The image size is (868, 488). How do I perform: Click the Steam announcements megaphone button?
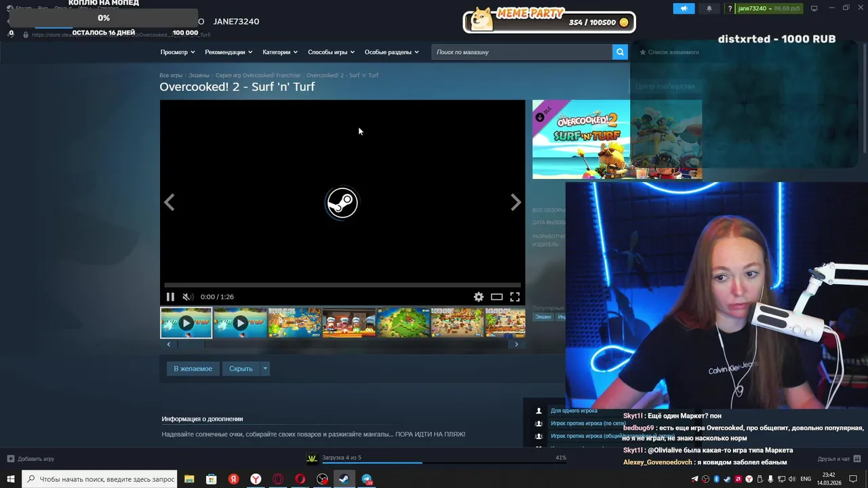pos(684,8)
